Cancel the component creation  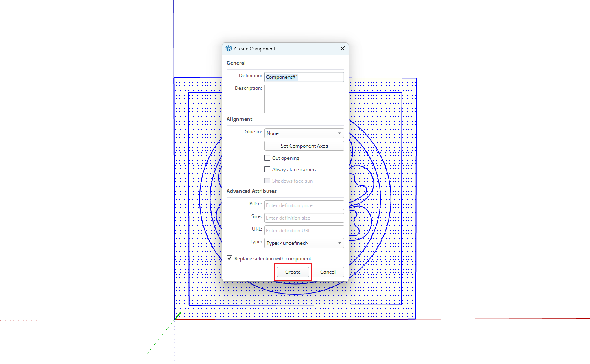tap(328, 272)
